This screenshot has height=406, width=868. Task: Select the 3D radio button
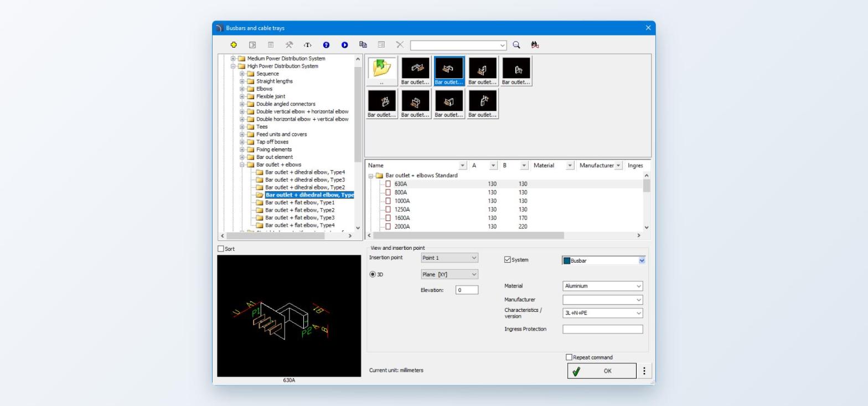[373, 274]
